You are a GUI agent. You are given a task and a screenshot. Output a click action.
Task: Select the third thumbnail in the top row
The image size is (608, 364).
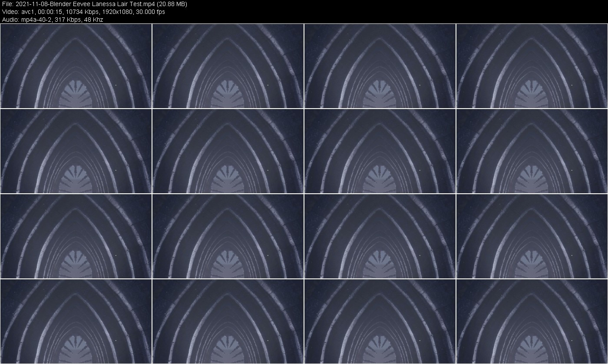(x=380, y=66)
